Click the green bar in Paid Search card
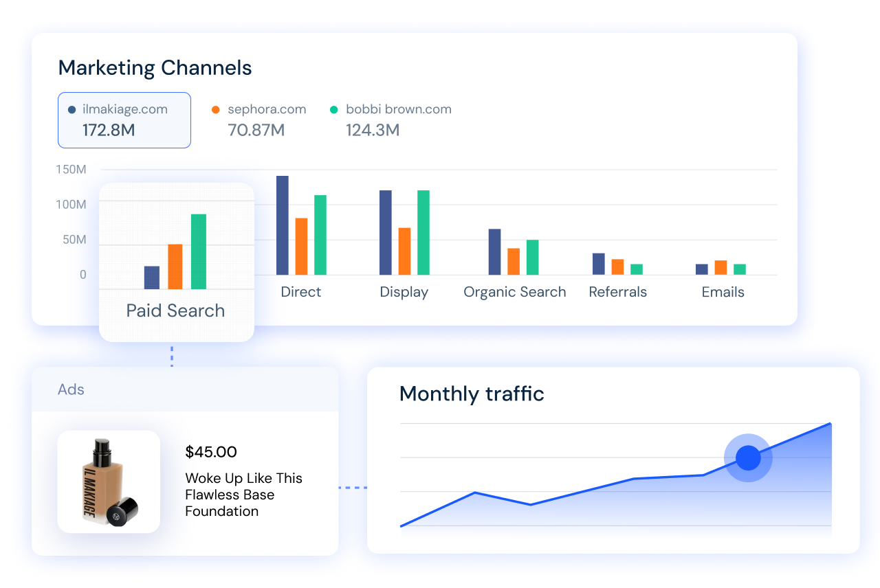880x588 pixels. point(199,251)
